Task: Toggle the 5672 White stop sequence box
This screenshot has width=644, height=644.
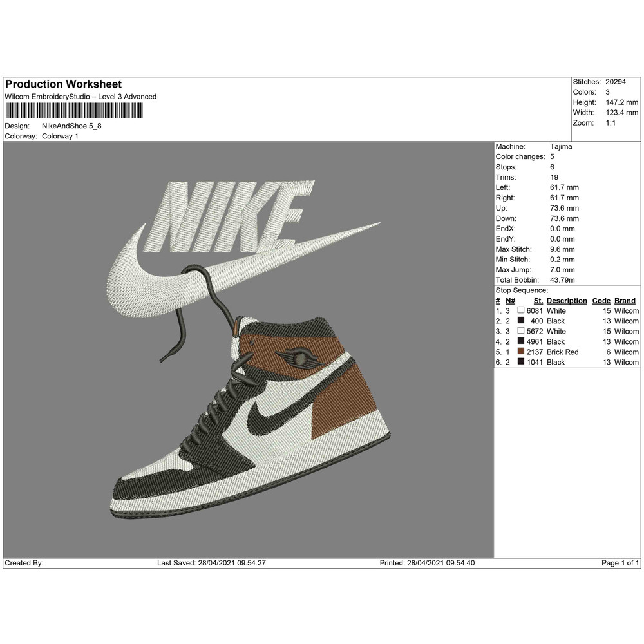Action: [520, 331]
